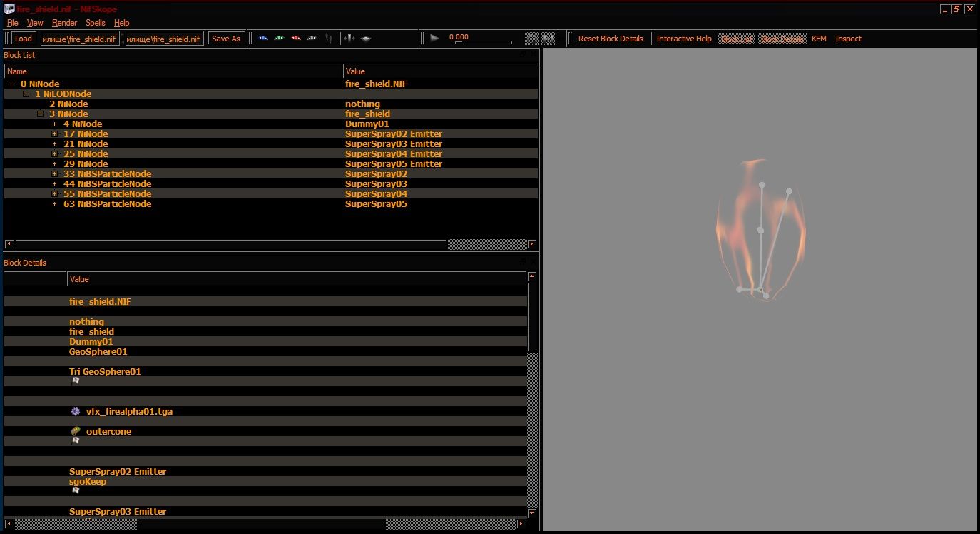Expand the 17 NiNode SuperSpray02 Emitter row
980x534 pixels.
point(55,133)
